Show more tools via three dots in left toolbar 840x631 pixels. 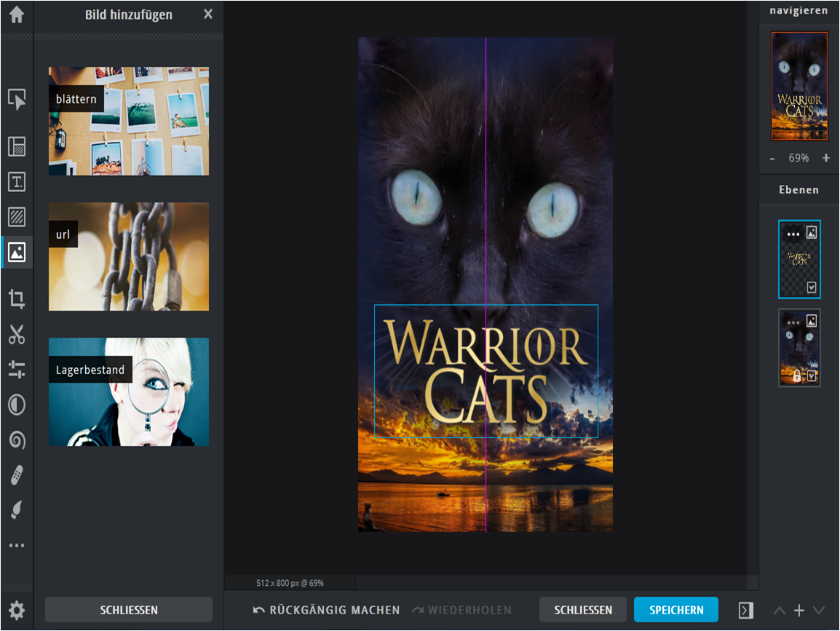[x=17, y=545]
